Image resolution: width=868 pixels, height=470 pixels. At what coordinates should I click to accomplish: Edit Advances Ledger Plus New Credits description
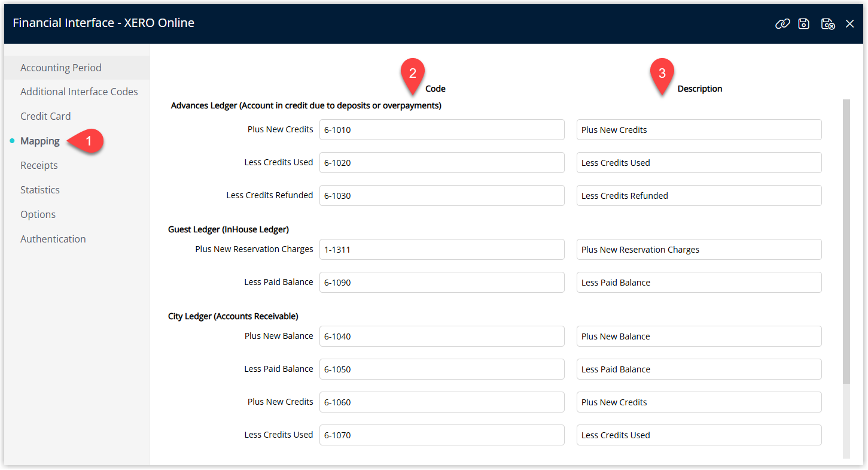click(699, 129)
